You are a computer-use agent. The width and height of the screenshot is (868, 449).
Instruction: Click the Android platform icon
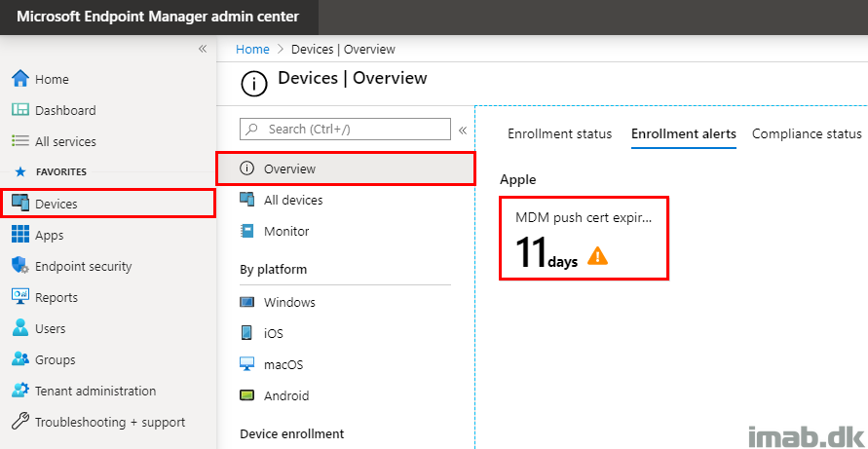point(246,395)
